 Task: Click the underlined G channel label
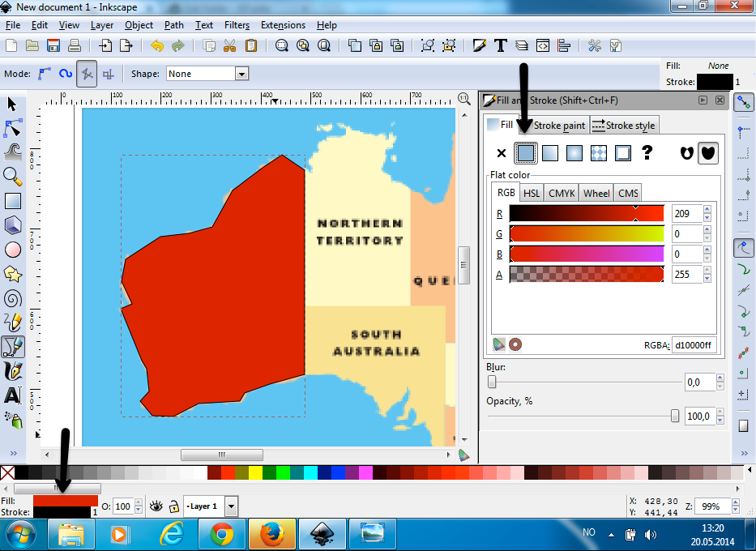[x=498, y=233]
